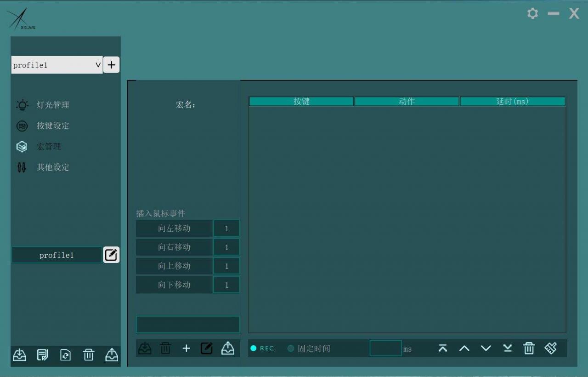
Task: Click value field next to 向下移动
Action: [226, 285]
